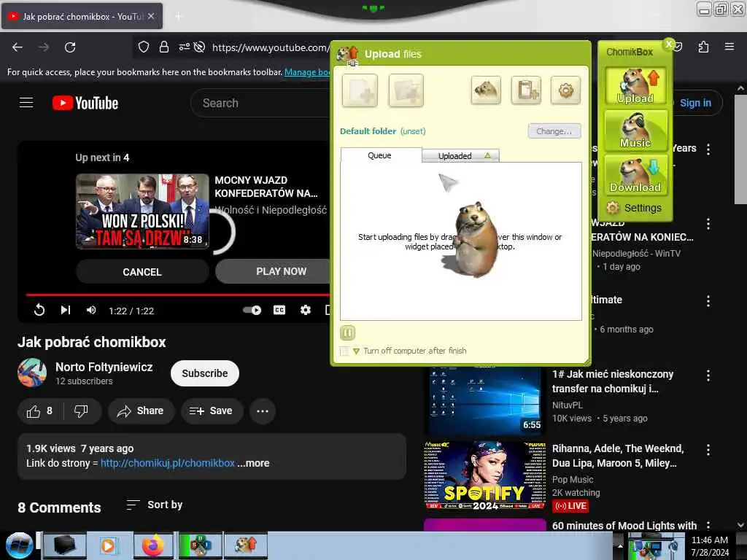The height and width of the screenshot is (560, 747).
Task: Cancel the up next autoplay
Action: (142, 272)
